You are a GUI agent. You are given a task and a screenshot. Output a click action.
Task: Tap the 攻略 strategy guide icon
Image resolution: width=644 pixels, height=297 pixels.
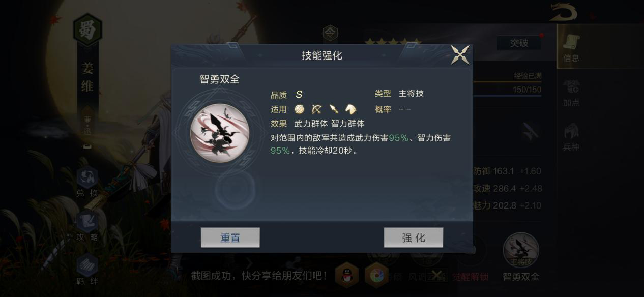coord(87,226)
